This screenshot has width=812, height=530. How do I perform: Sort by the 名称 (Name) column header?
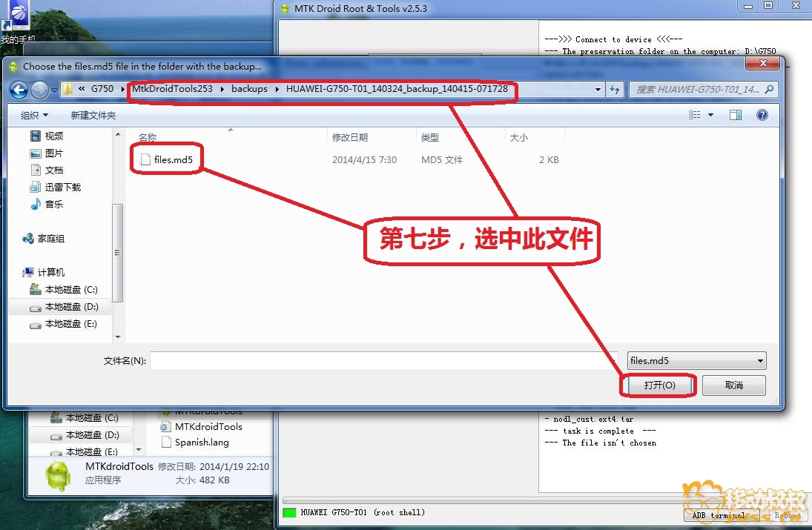tap(148, 138)
